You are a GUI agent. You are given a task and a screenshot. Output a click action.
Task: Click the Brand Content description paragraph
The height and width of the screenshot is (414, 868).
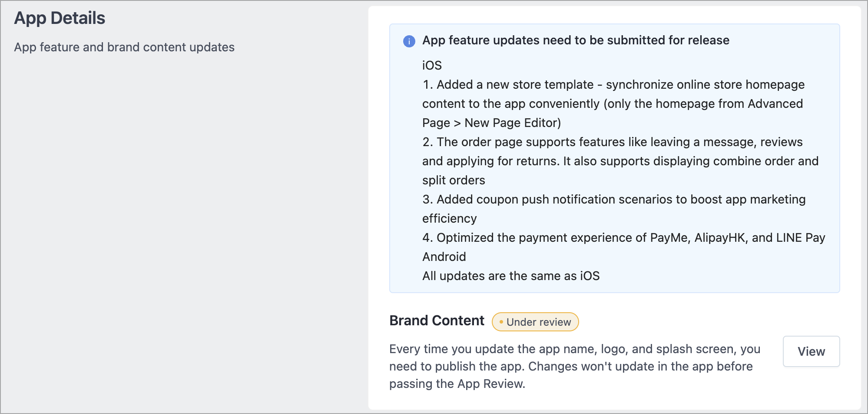click(x=575, y=366)
